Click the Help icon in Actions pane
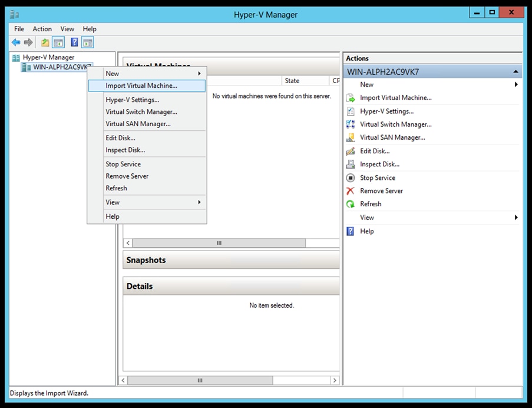 click(x=351, y=232)
